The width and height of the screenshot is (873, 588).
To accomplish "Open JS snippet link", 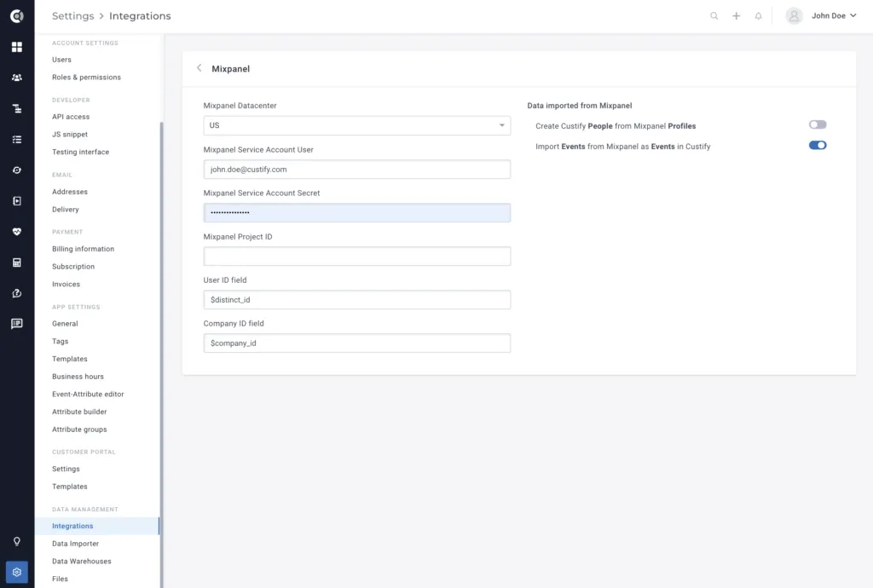I will pyautogui.click(x=70, y=134).
